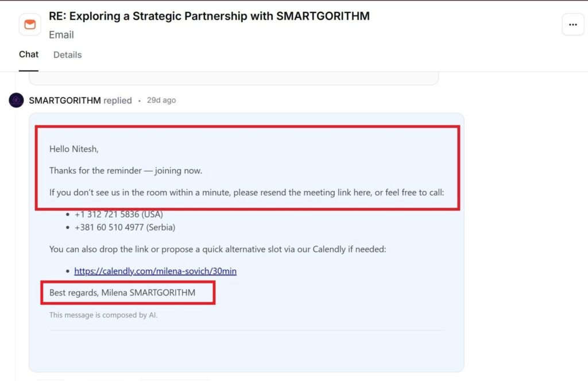
Task: Click the email subject title heading
Action: tap(209, 16)
